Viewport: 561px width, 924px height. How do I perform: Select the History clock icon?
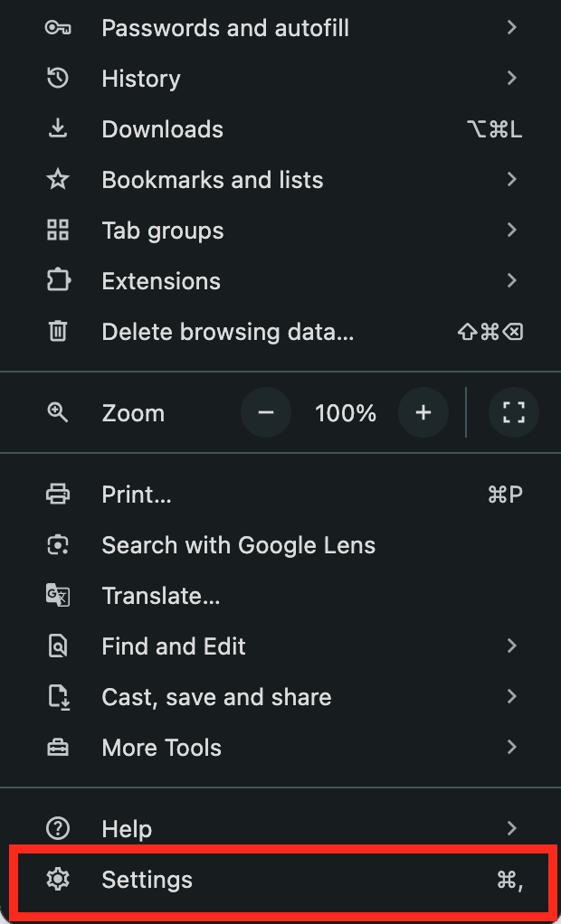[58, 79]
